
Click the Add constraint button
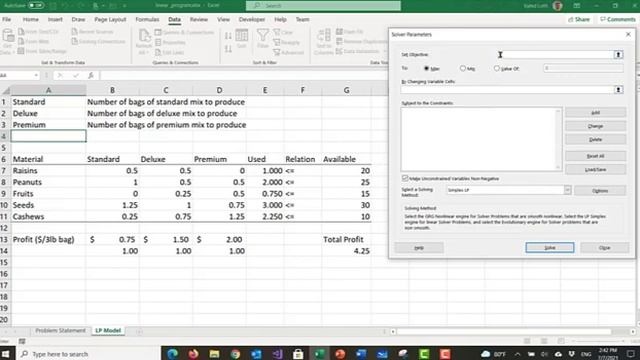click(596, 113)
